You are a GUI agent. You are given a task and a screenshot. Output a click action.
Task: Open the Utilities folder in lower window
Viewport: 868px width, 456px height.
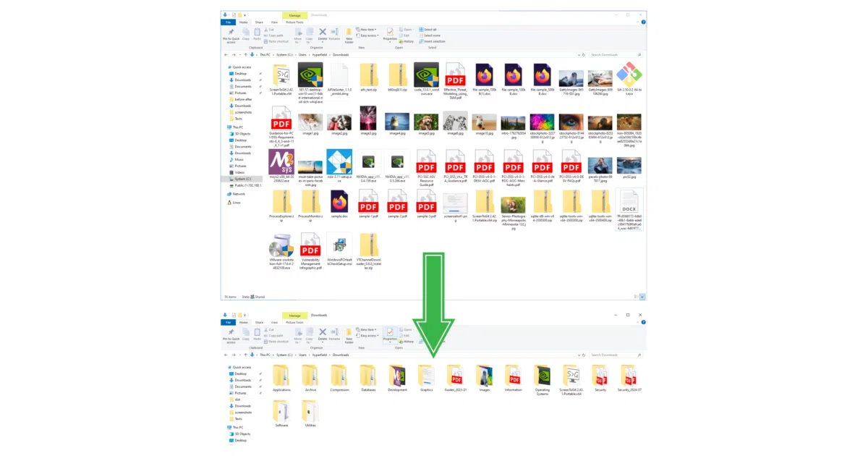[x=310, y=415]
